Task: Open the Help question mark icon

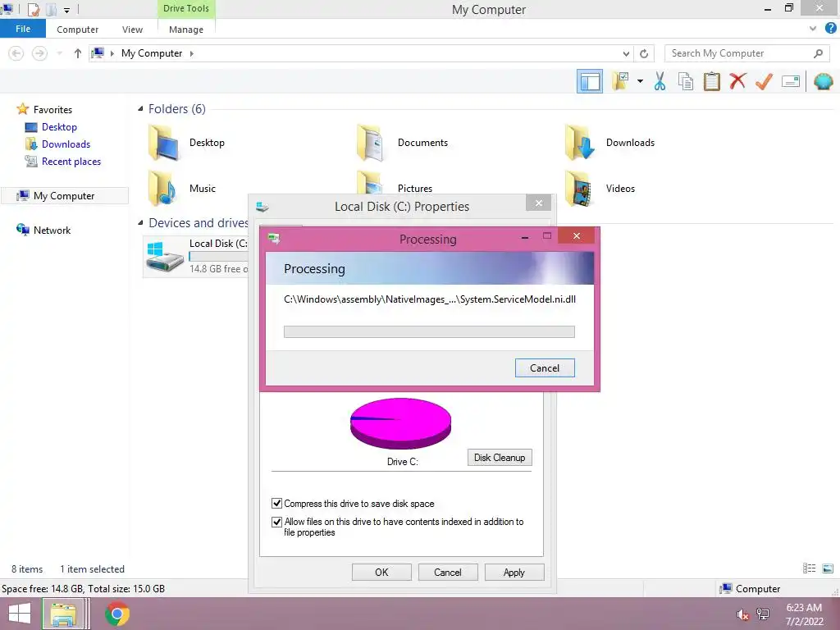Action: pos(830,29)
